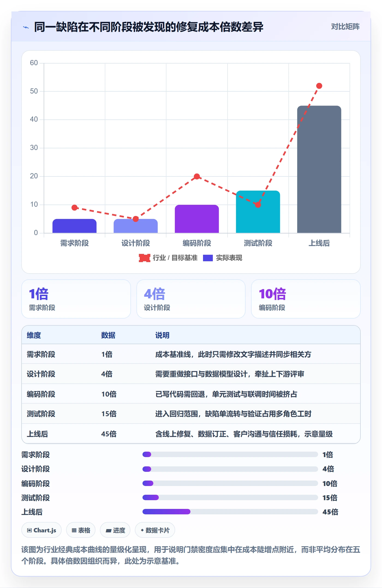Screen dimensions: 382x588
Task: Select the 15倍 cell in the table
Action: pyautogui.click(x=109, y=414)
